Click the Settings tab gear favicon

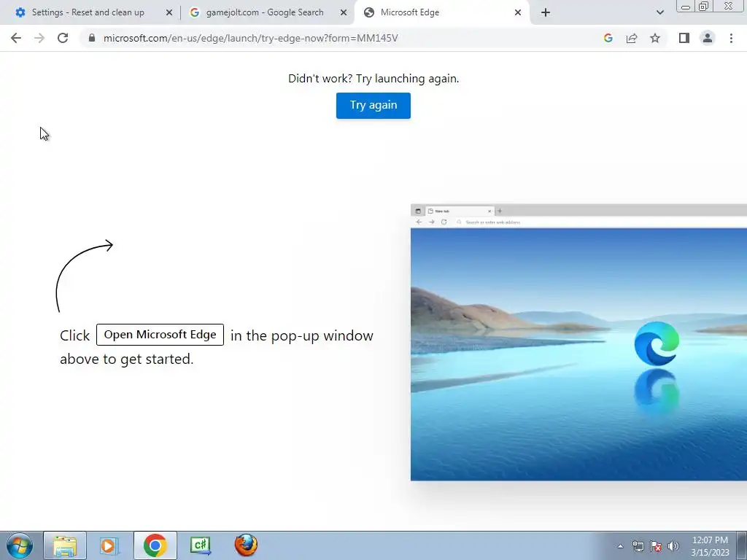point(20,12)
